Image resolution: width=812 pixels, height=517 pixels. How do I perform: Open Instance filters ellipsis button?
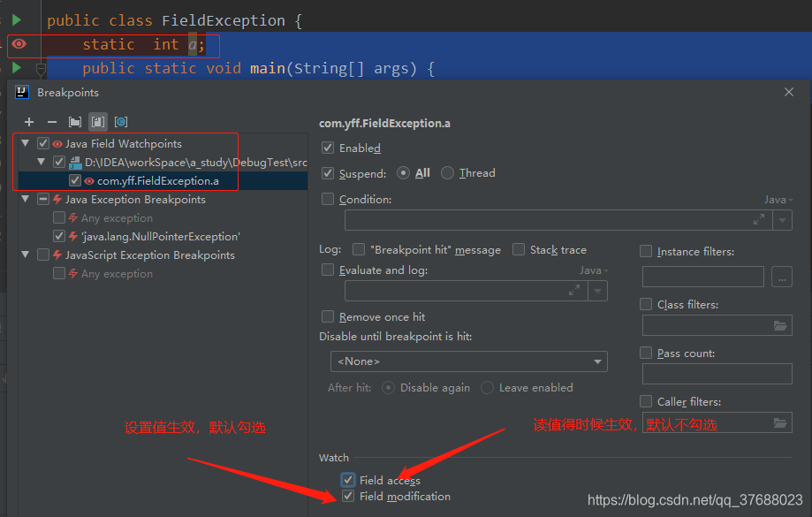coord(782,277)
